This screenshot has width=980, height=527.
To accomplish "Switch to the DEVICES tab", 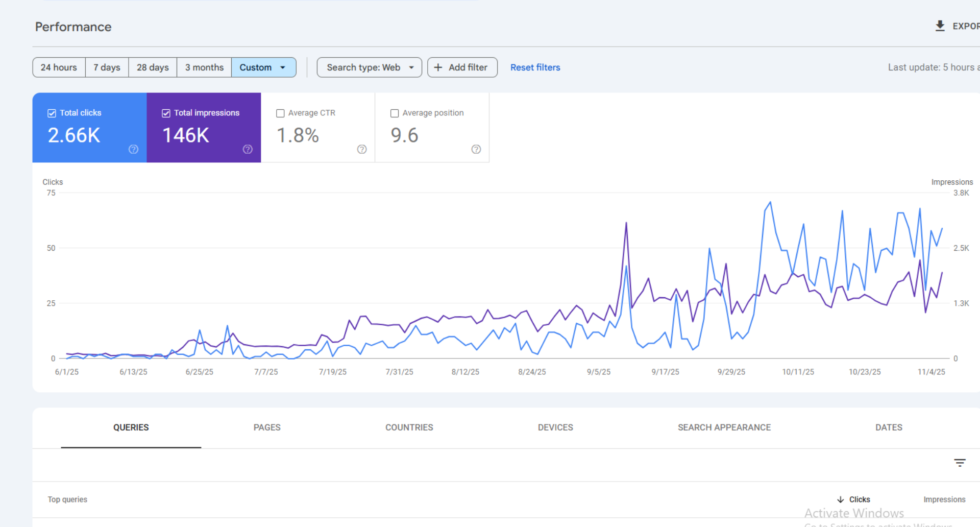I will pyautogui.click(x=555, y=427).
